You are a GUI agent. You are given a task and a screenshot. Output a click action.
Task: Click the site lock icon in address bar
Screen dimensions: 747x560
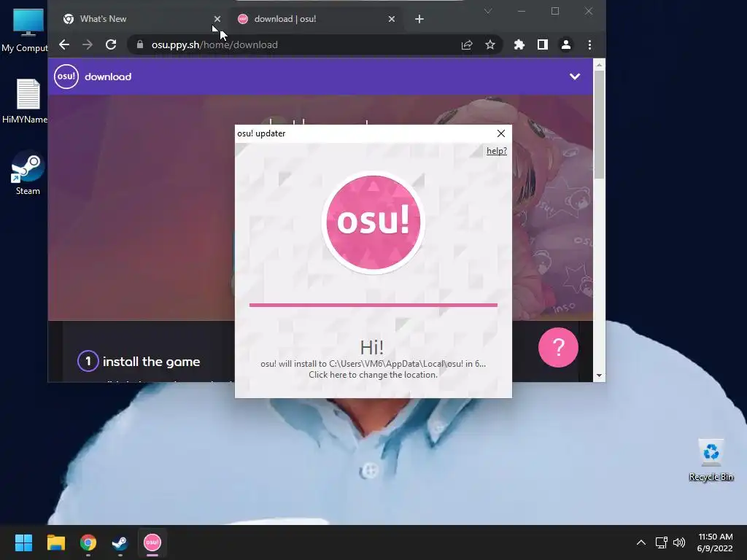pos(139,44)
